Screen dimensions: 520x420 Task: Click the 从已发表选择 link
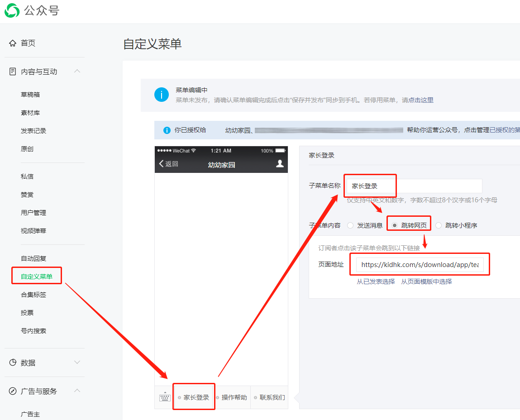coord(376,282)
